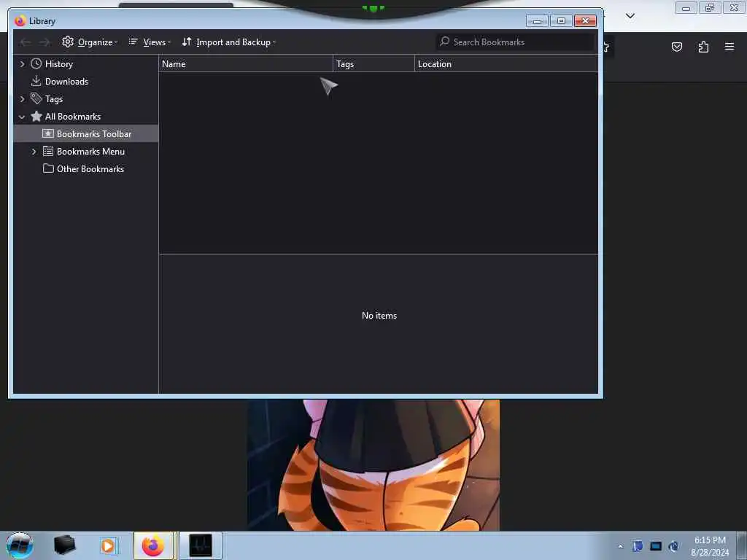Image resolution: width=747 pixels, height=560 pixels.
Task: Open the Organize menu
Action: (90, 42)
